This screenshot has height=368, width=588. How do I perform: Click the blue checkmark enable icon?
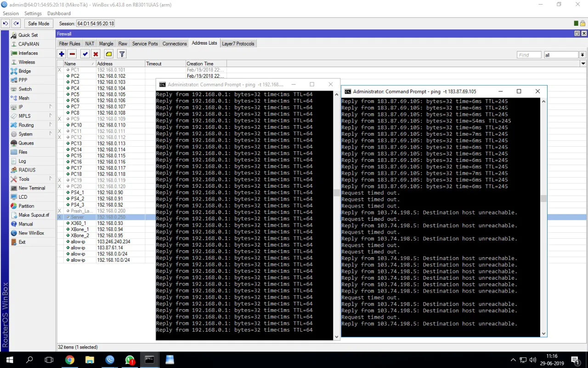85,54
